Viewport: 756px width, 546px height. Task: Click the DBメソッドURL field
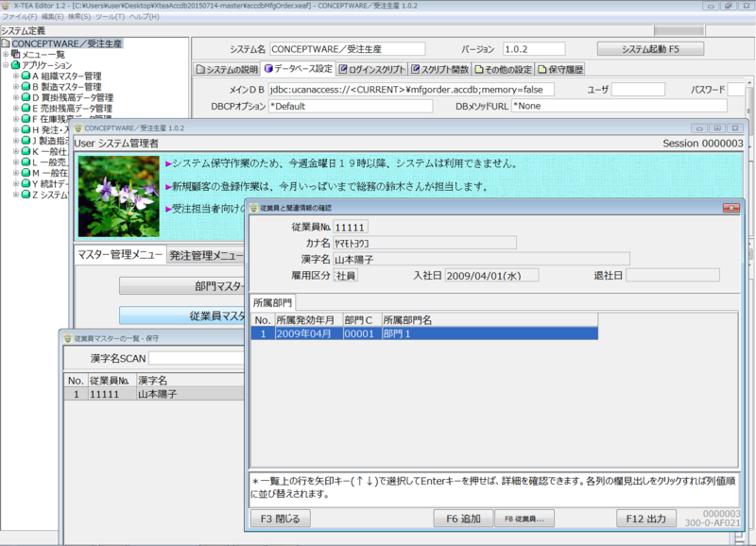pyautogui.click(x=619, y=106)
